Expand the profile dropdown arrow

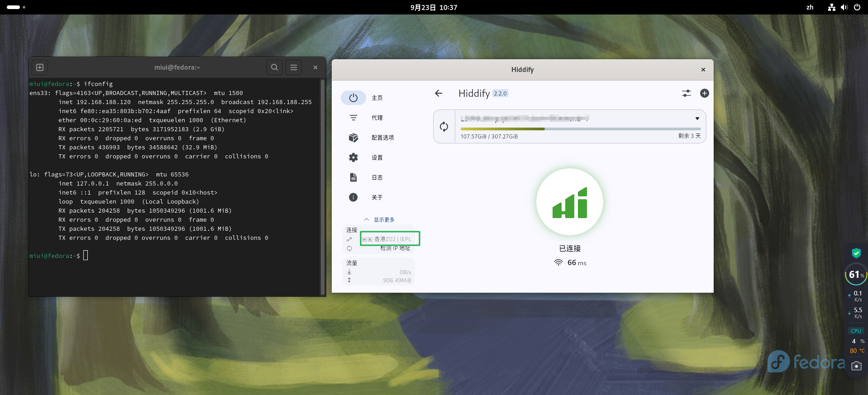coord(697,119)
